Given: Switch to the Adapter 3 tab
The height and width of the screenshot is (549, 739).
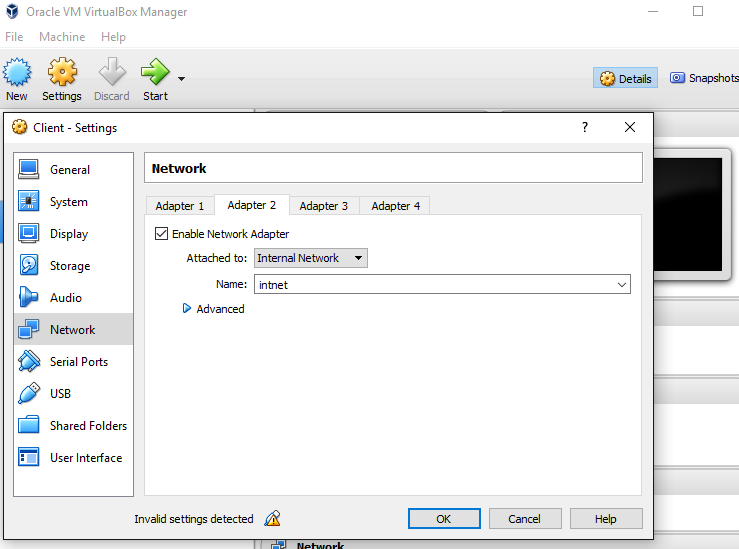Looking at the screenshot, I should coord(324,206).
